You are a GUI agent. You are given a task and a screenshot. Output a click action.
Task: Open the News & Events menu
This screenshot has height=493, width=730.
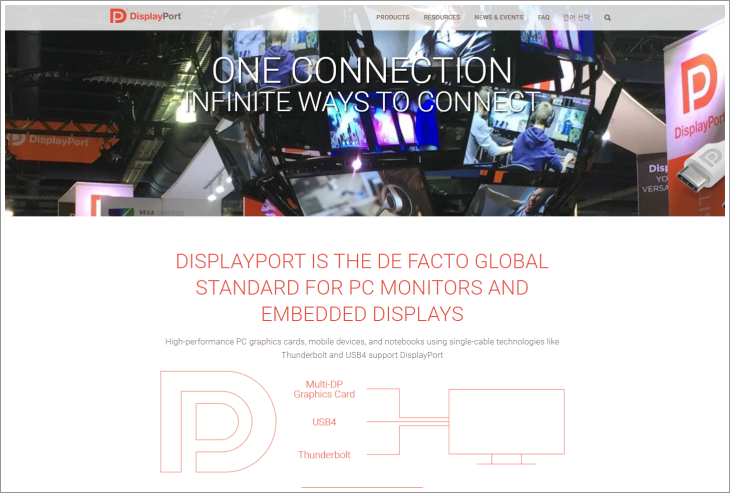pos(499,17)
